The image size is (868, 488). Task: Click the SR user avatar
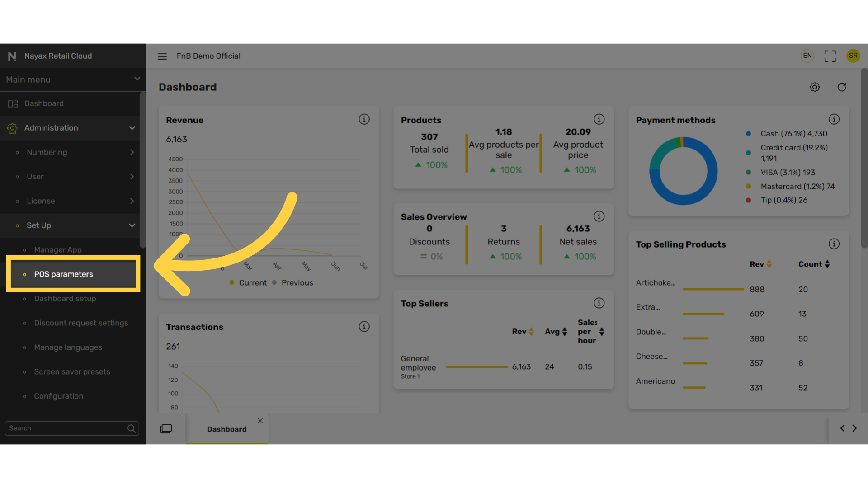click(x=853, y=56)
